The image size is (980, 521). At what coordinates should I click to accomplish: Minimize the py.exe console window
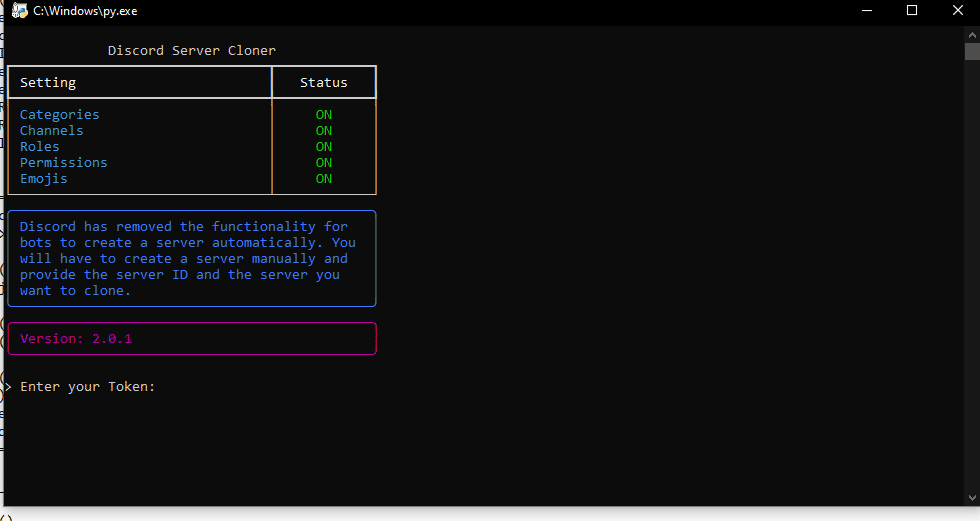pyautogui.click(x=867, y=11)
